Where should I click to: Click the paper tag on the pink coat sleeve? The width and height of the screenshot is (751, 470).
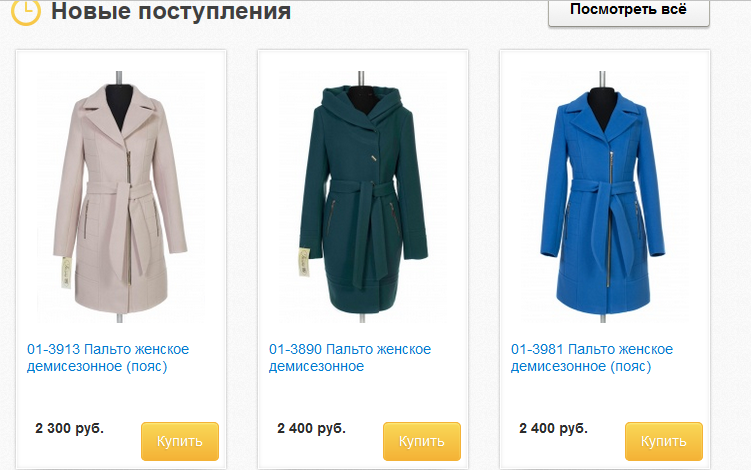67,273
